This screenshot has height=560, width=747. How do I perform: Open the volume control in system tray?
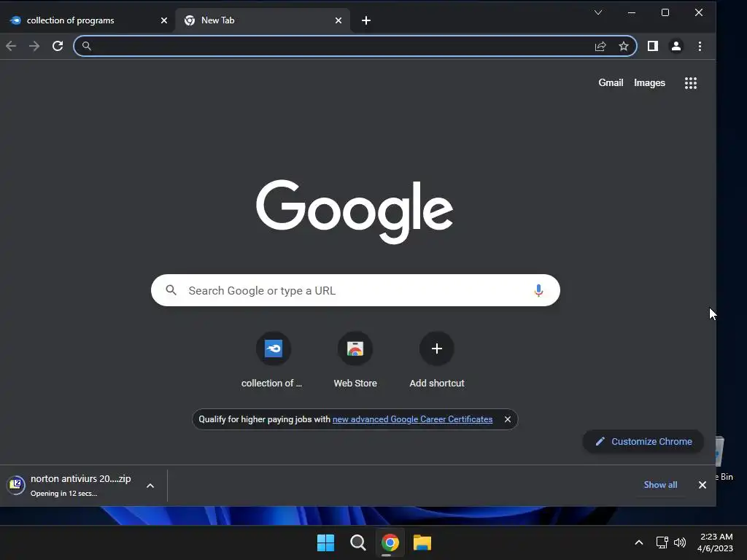pyautogui.click(x=680, y=542)
